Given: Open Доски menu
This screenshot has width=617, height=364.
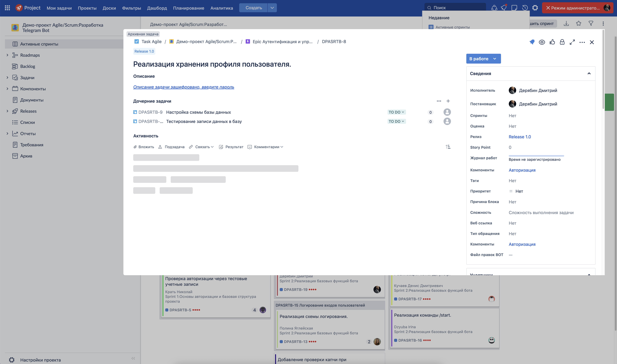Looking at the screenshot, I should coord(109,8).
